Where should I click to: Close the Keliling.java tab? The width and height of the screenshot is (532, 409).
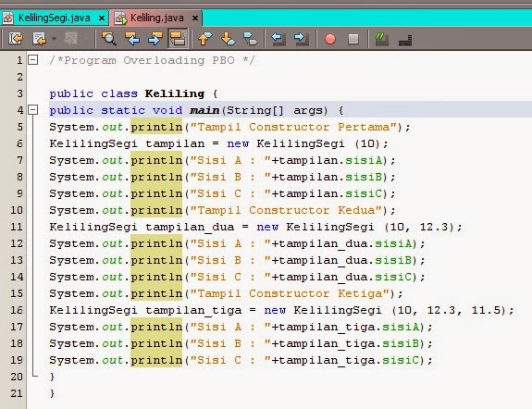(194, 19)
